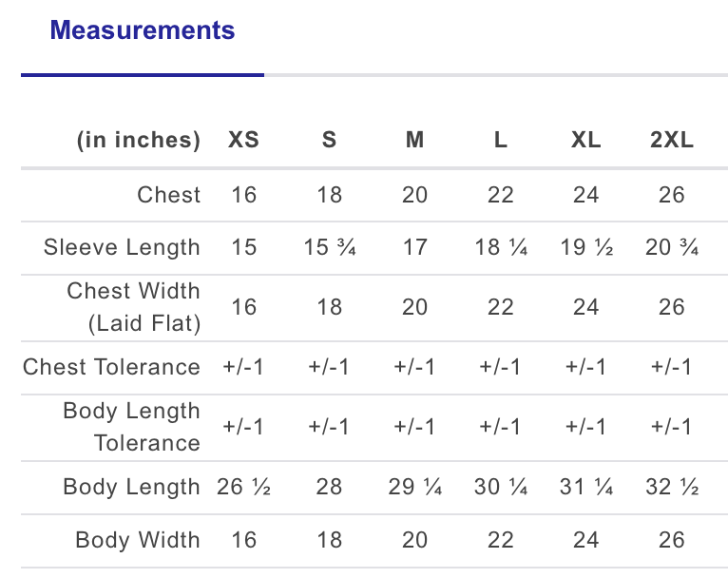This screenshot has height=578, width=728.
Task: Click the Chest Tolerance row label
Action: click(x=112, y=367)
